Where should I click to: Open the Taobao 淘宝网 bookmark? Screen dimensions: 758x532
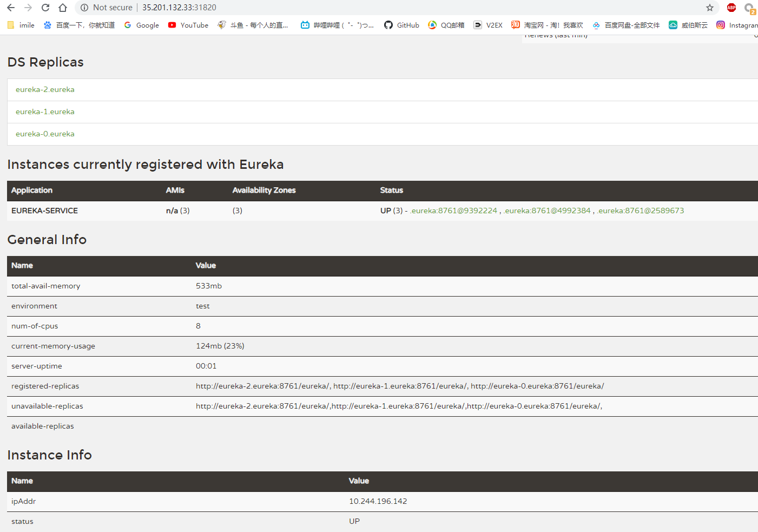tap(547, 25)
